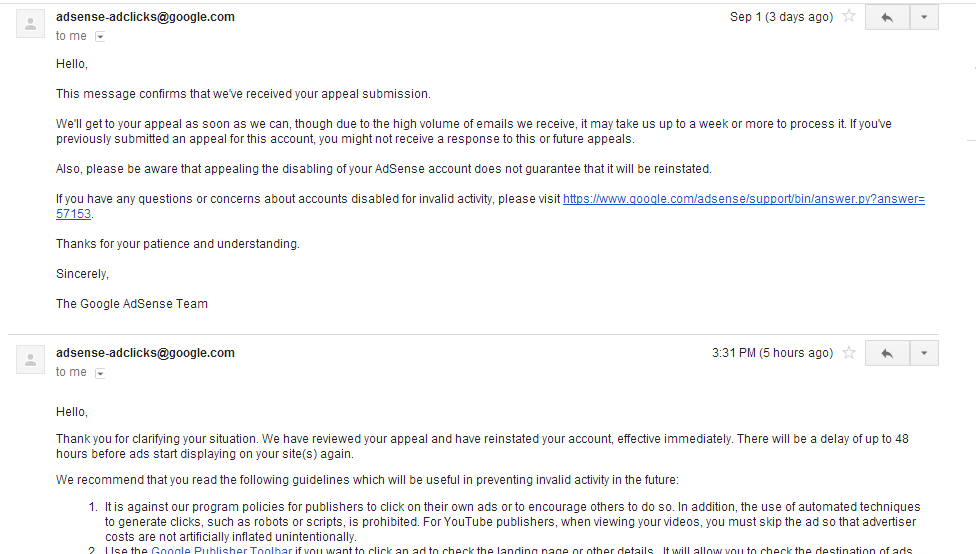Open the Google Publisher Toolbar link

(221, 550)
